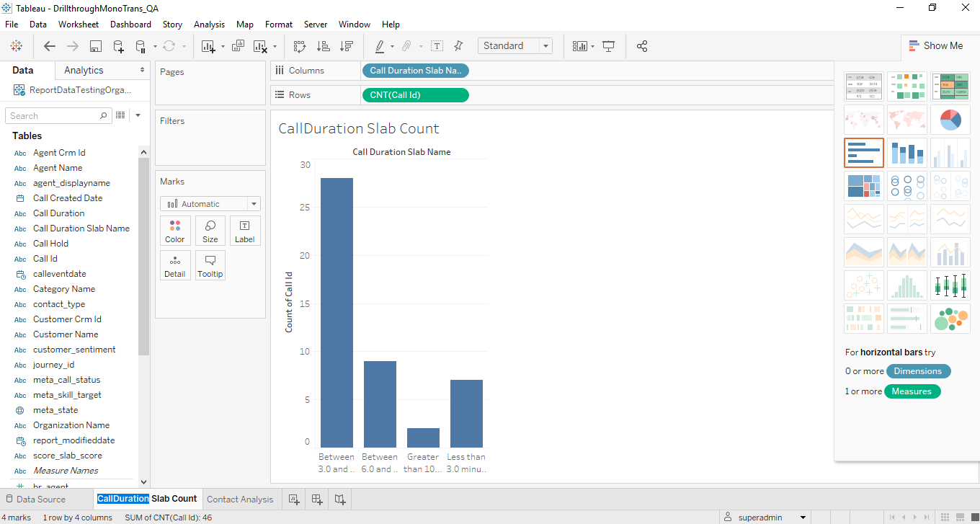Expand clear sheet dropdown arrow
The image size is (980, 524).
(275, 47)
